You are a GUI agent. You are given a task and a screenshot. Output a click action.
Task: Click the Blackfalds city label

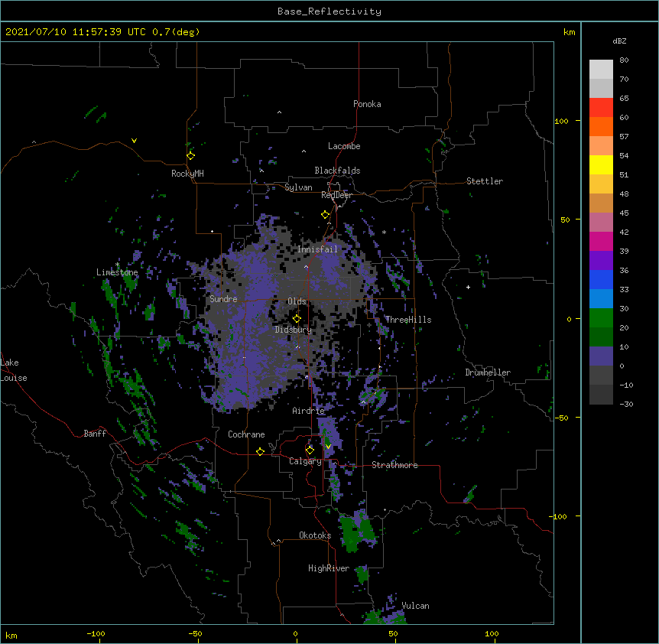[337, 171]
